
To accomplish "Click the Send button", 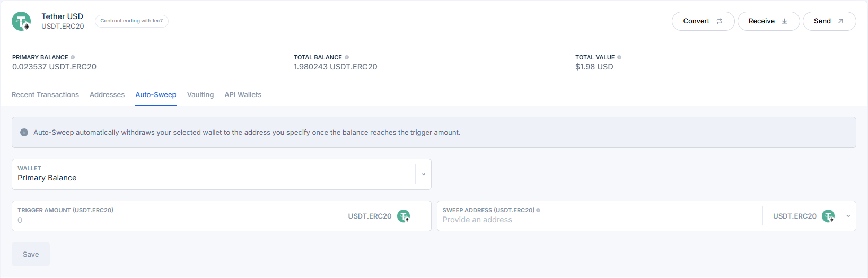I will [829, 21].
